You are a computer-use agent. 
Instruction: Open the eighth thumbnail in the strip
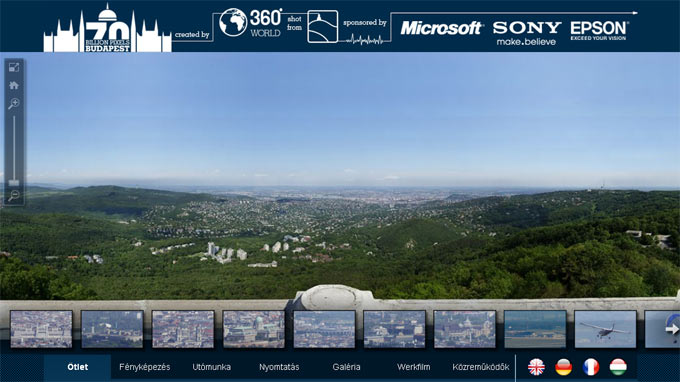click(535, 329)
